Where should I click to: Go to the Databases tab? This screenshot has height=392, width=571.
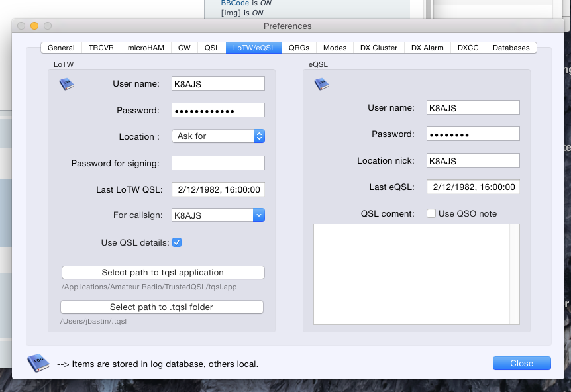511,48
